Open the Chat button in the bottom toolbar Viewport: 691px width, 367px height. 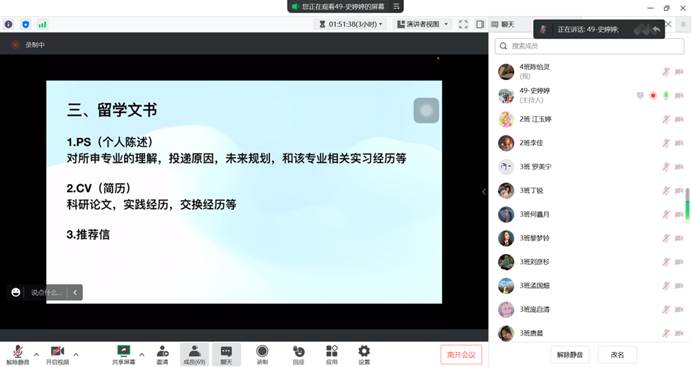click(226, 355)
